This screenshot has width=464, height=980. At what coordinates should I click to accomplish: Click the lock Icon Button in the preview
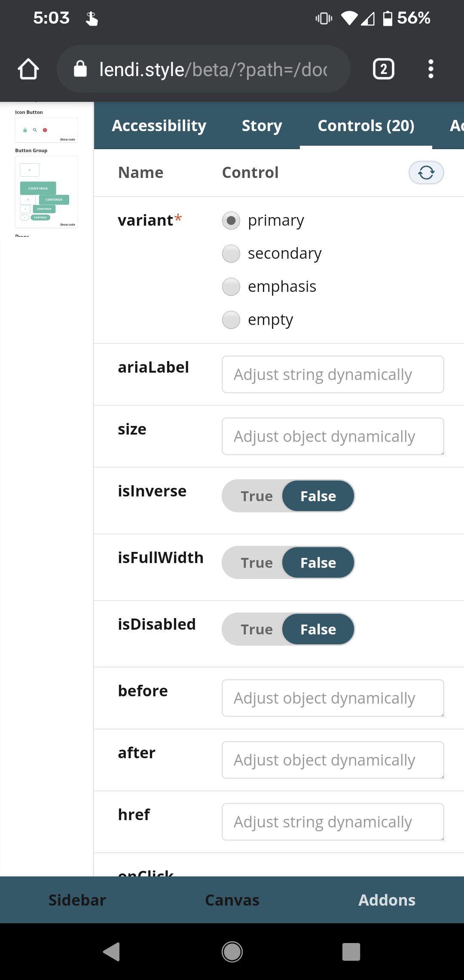tap(25, 130)
